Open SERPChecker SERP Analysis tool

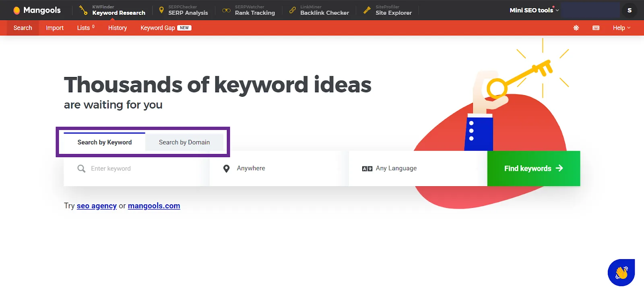(x=184, y=10)
